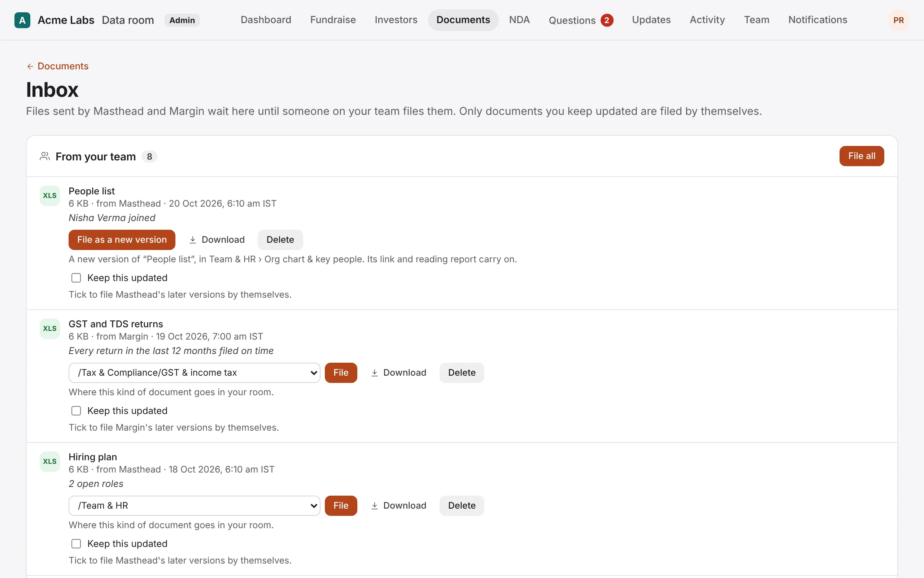
Task: Click File as a new version
Action: [122, 240]
